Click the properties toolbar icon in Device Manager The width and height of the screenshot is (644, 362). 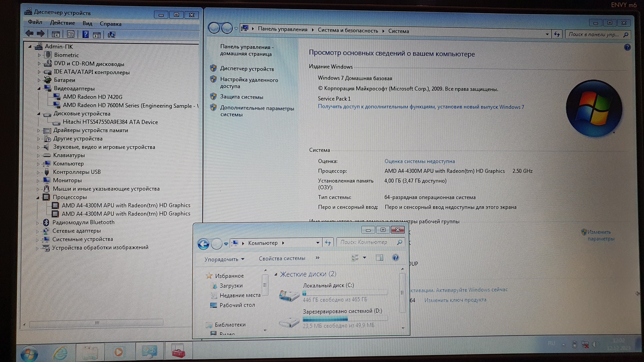(71, 34)
